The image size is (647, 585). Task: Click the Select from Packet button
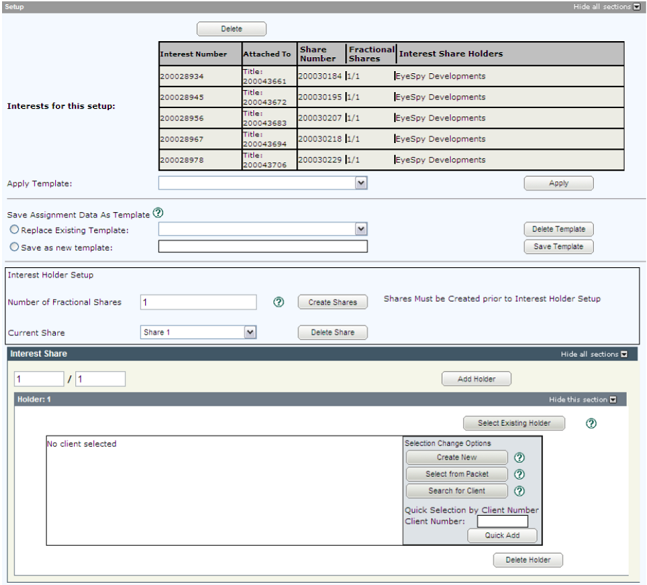tap(457, 474)
